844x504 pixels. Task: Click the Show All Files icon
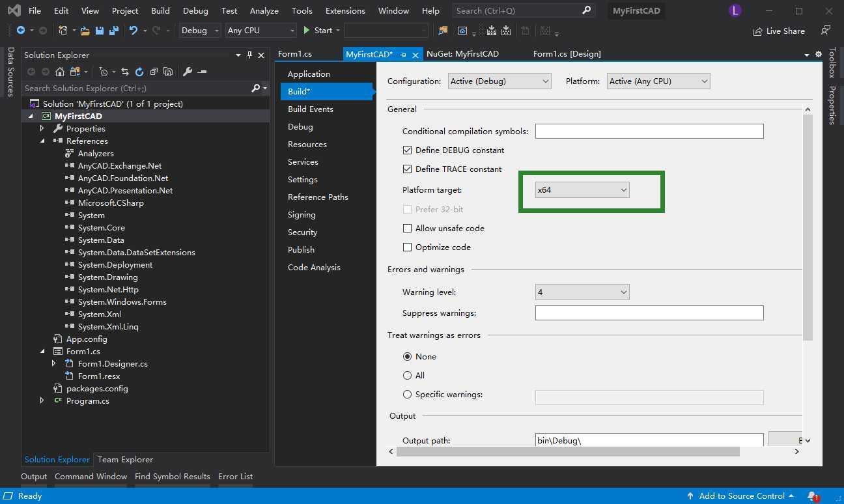point(168,72)
